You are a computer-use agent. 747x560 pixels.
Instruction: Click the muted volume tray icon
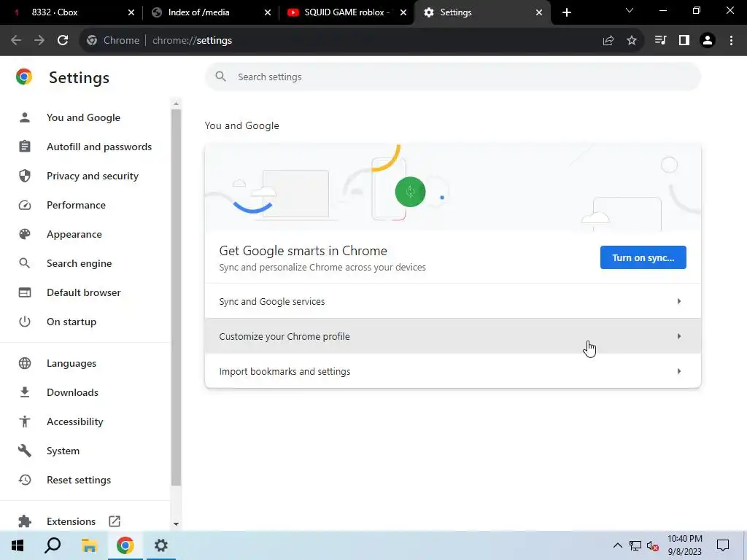[x=653, y=546]
